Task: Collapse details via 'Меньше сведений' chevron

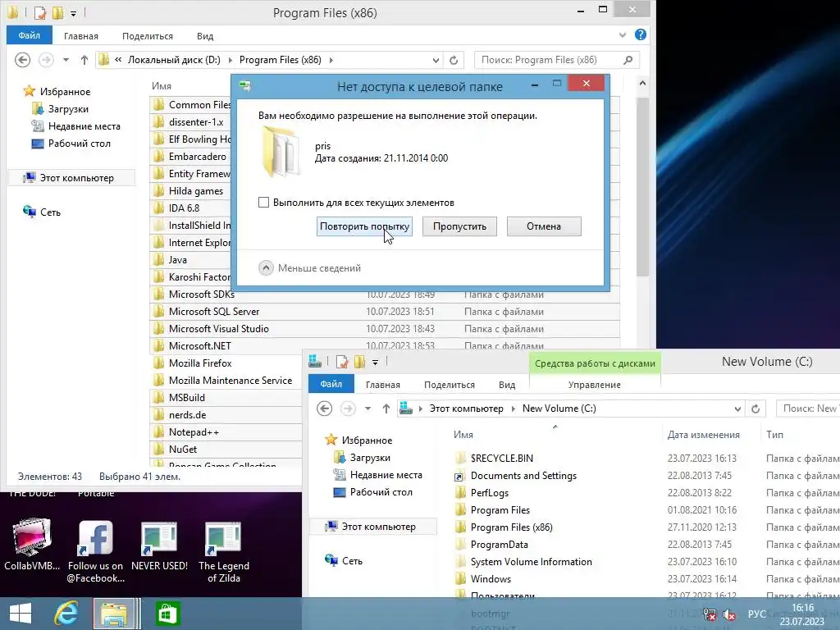Action: [x=266, y=268]
